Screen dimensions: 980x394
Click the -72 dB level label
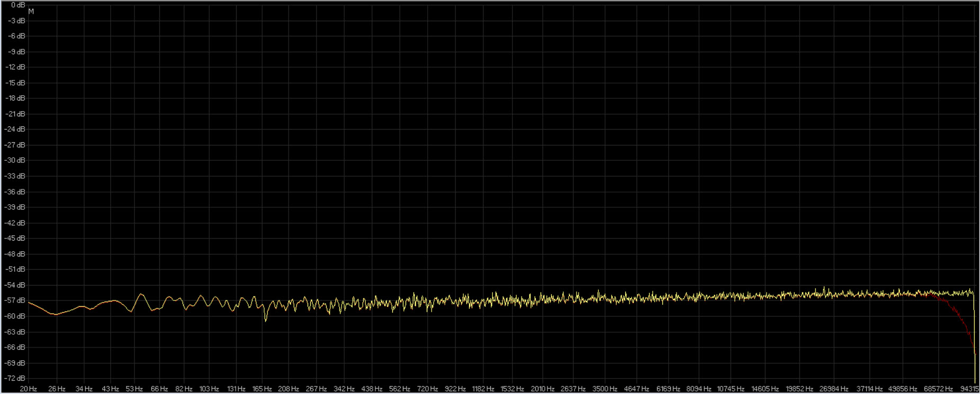coord(15,379)
